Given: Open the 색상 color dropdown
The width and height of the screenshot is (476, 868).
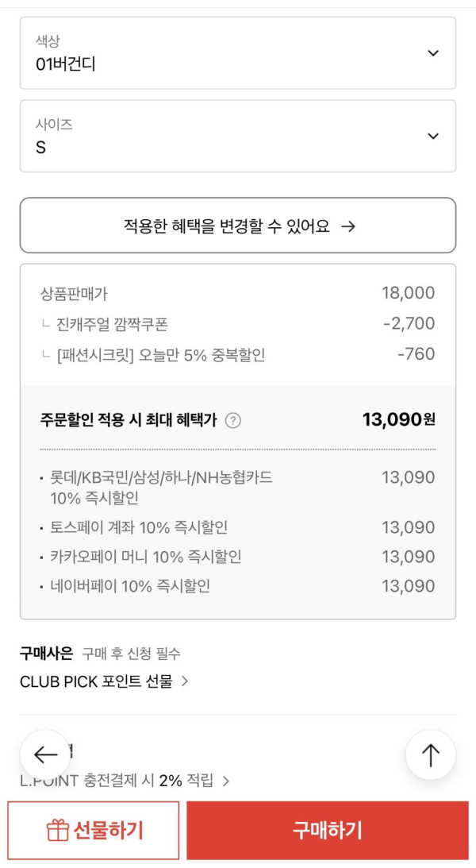Looking at the screenshot, I should (x=237, y=53).
